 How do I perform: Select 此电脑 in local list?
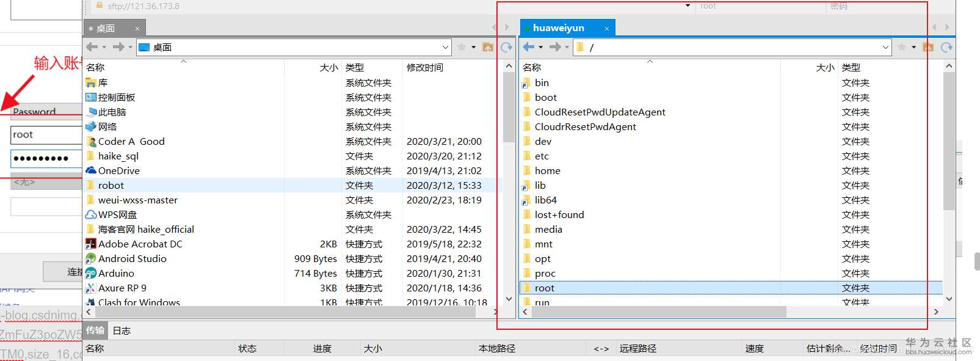click(106, 112)
